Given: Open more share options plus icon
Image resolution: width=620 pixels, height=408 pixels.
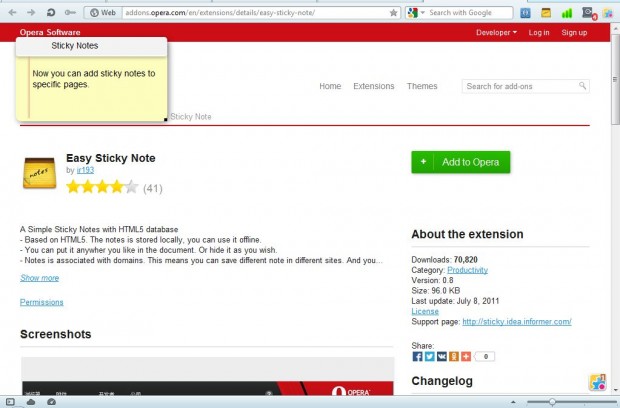Looking at the screenshot, I should (x=466, y=356).
